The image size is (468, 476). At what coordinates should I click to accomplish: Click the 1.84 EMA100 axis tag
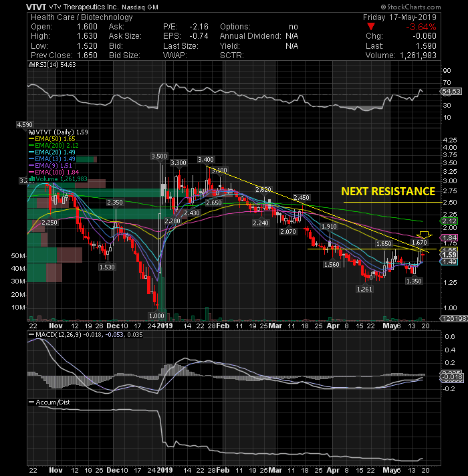tap(449, 238)
